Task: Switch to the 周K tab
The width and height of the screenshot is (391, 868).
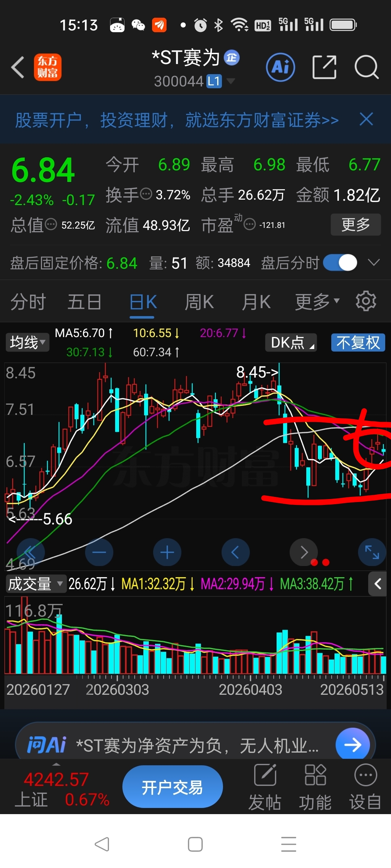Action: tap(199, 302)
